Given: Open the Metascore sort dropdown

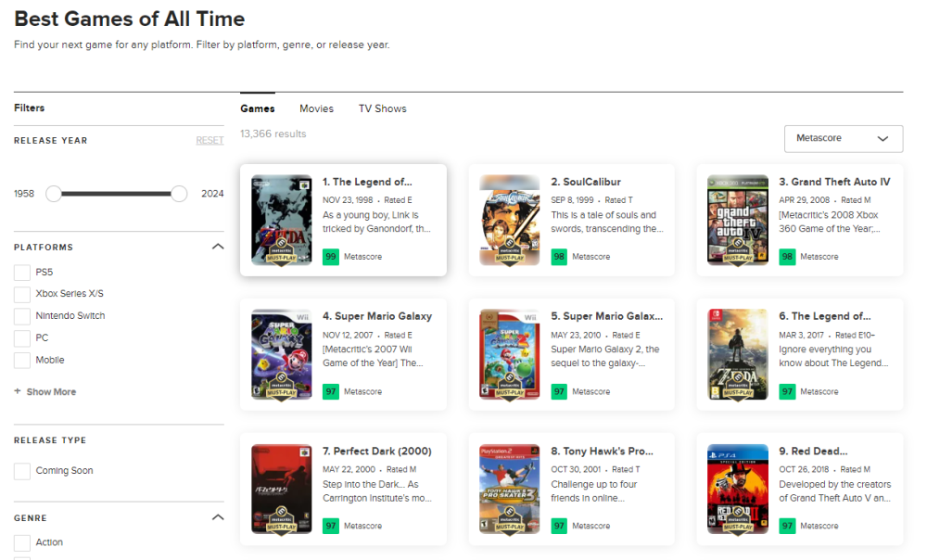Looking at the screenshot, I should pos(843,138).
